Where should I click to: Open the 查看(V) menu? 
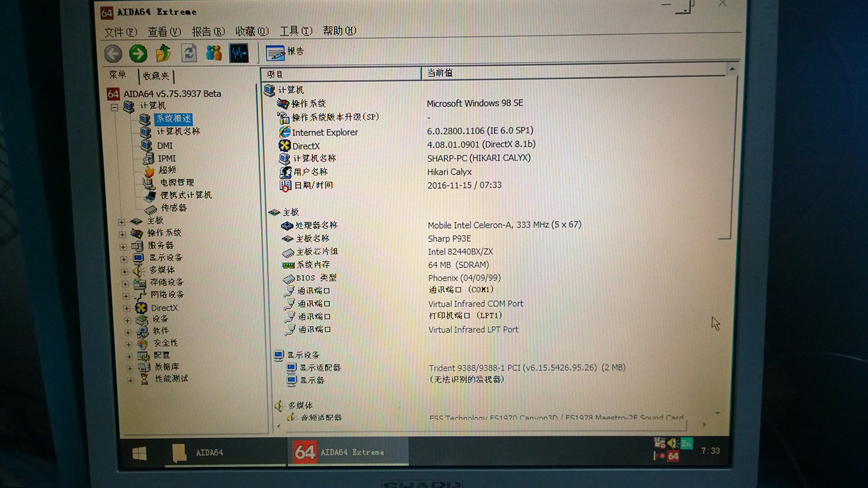[164, 31]
